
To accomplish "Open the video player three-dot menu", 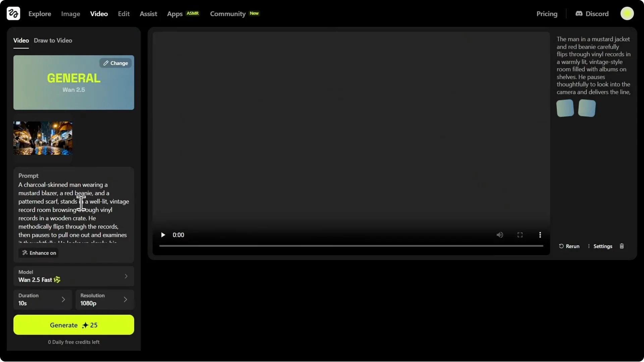I will (540, 235).
